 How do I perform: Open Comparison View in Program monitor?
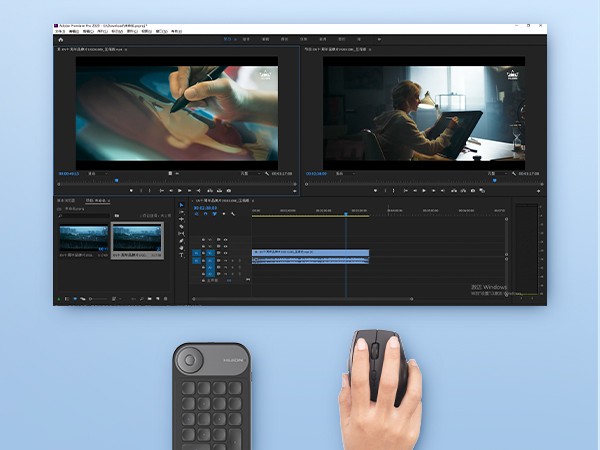[482, 191]
